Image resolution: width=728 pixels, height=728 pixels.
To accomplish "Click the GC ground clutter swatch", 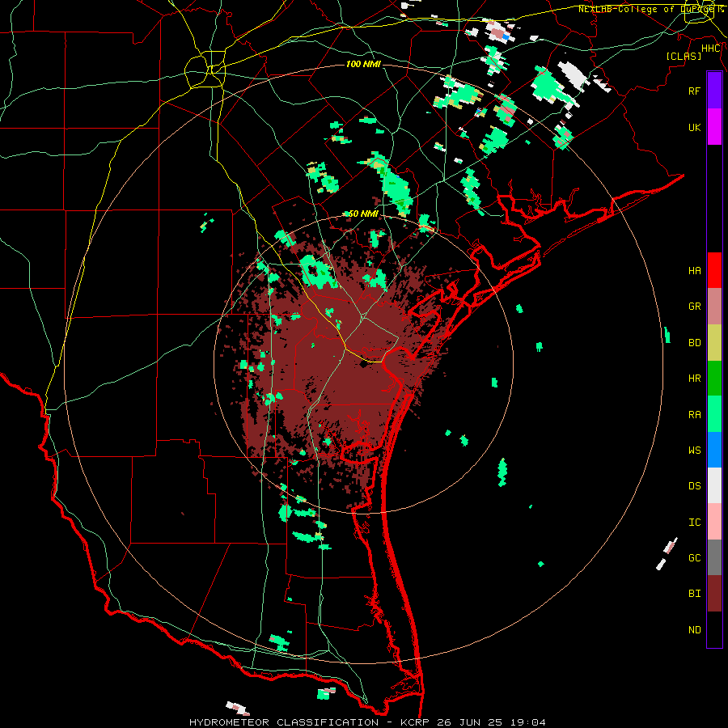I will click(714, 557).
